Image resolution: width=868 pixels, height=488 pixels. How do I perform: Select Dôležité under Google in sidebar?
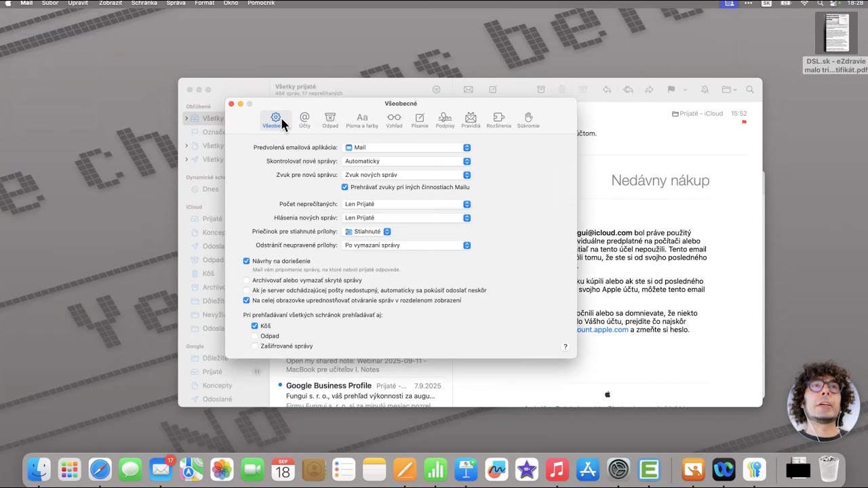point(214,358)
